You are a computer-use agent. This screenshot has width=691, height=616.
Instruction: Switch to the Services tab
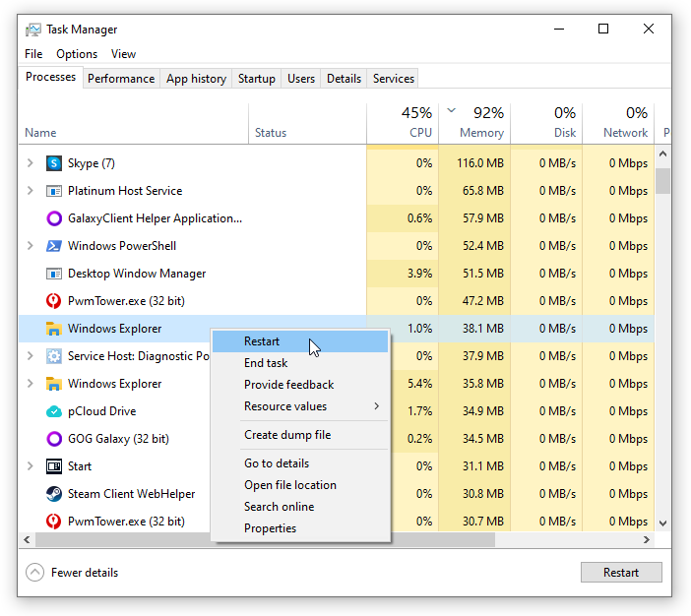tap(394, 79)
